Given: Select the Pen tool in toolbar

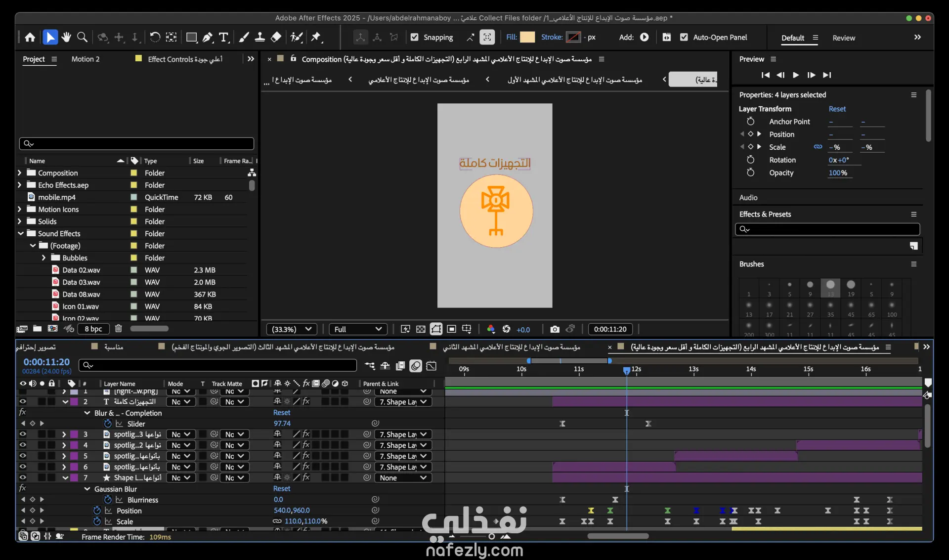Looking at the screenshot, I should (x=208, y=37).
